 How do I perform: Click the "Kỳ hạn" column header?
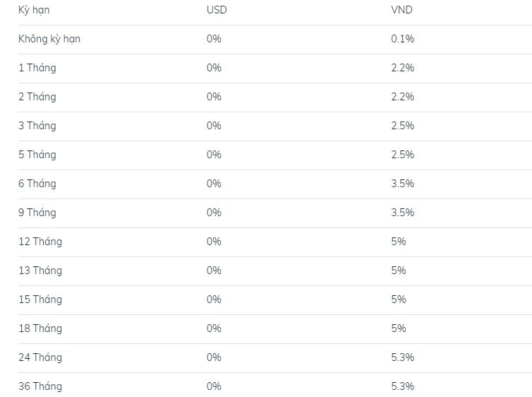(34, 10)
